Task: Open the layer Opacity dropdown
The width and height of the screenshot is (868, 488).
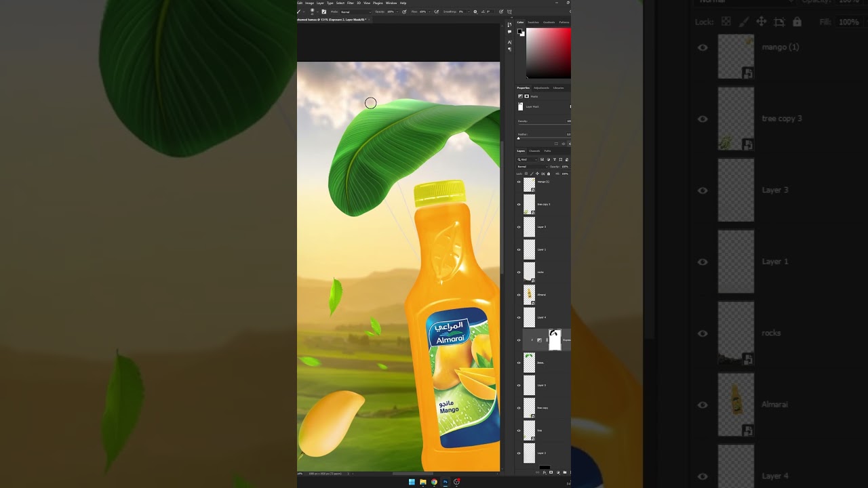Action: click(x=565, y=167)
